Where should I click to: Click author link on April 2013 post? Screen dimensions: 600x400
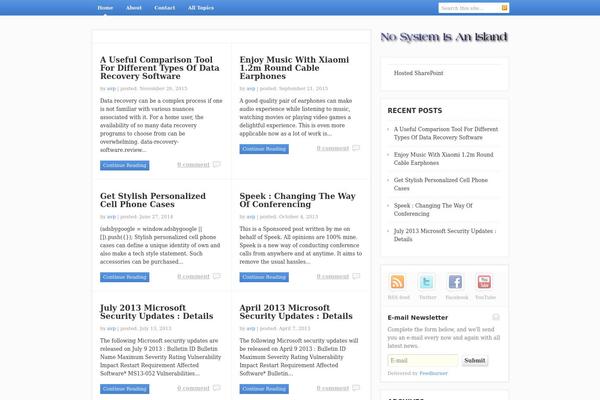pyautogui.click(x=251, y=329)
